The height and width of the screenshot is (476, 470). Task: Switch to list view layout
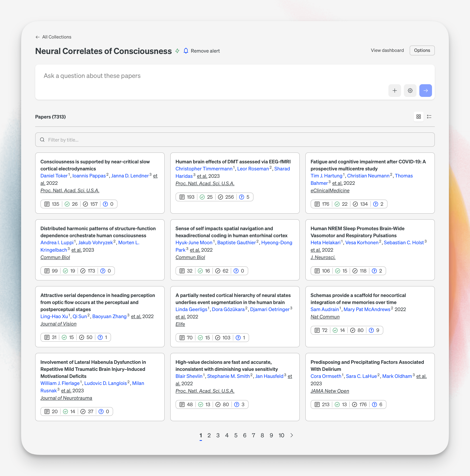coord(429,117)
